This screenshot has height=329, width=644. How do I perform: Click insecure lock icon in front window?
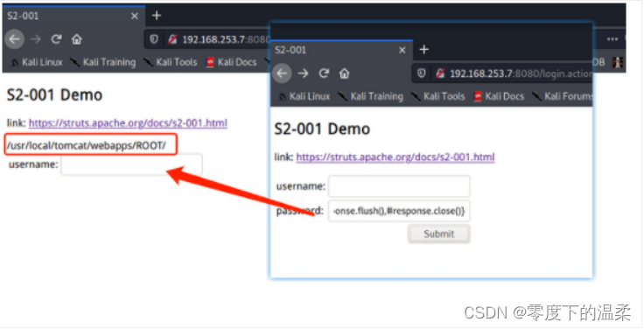(440, 73)
